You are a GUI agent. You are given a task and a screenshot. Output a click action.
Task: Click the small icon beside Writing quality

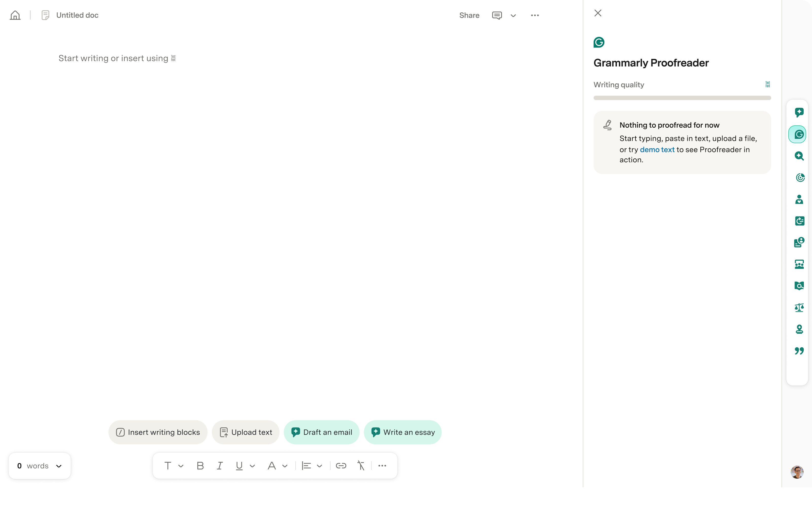(x=767, y=84)
